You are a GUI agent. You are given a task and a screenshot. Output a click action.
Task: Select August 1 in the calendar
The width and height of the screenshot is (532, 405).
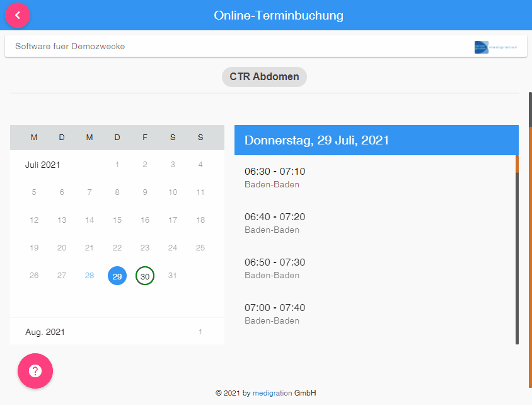click(200, 331)
